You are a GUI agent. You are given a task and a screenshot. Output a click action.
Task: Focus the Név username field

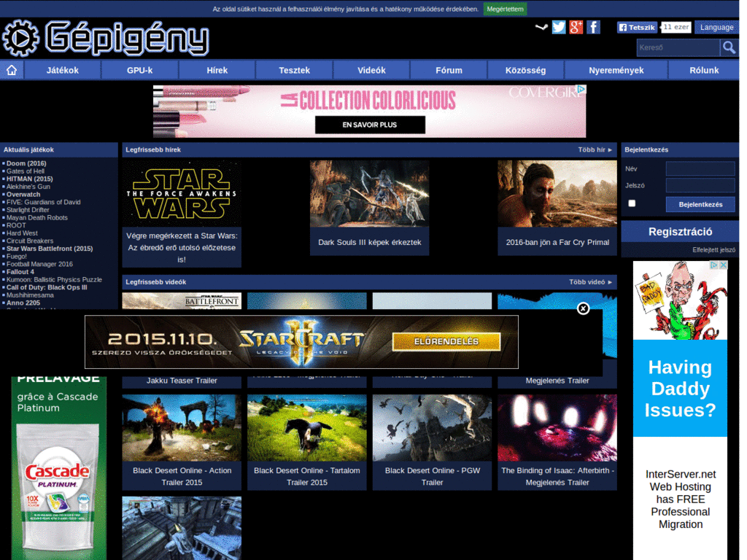click(x=700, y=168)
